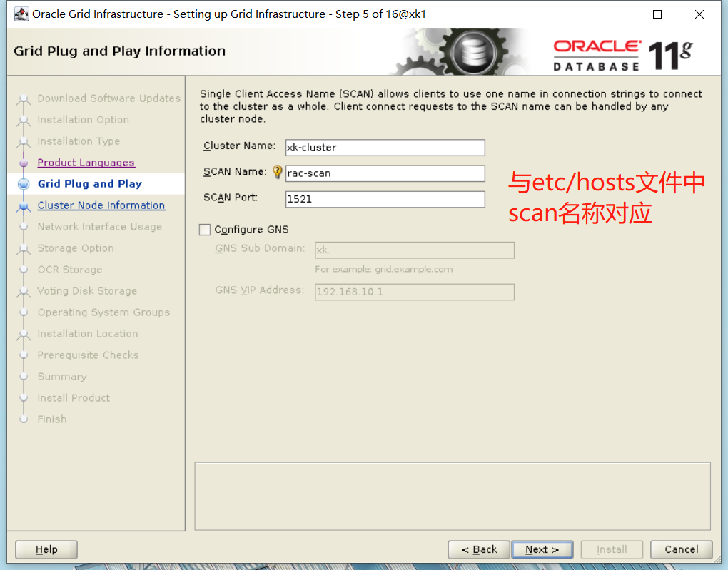Minimize the installer window
This screenshot has height=570, width=728.
(616, 14)
